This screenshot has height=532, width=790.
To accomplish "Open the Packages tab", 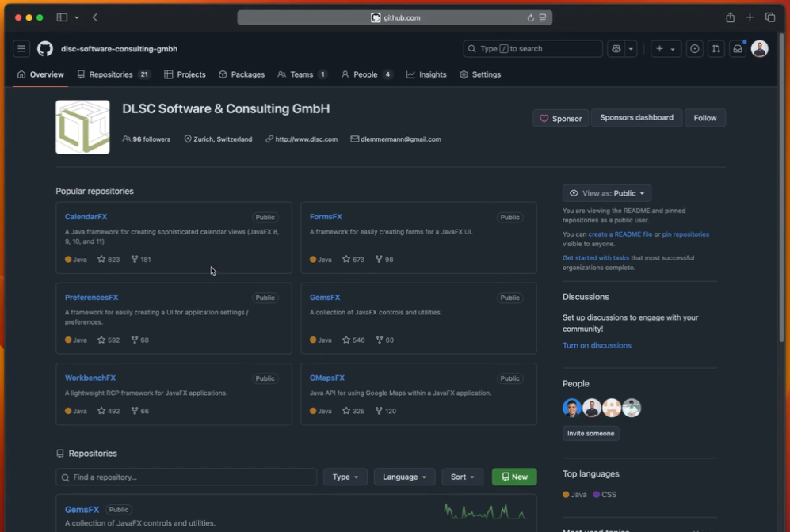I will pyautogui.click(x=242, y=74).
